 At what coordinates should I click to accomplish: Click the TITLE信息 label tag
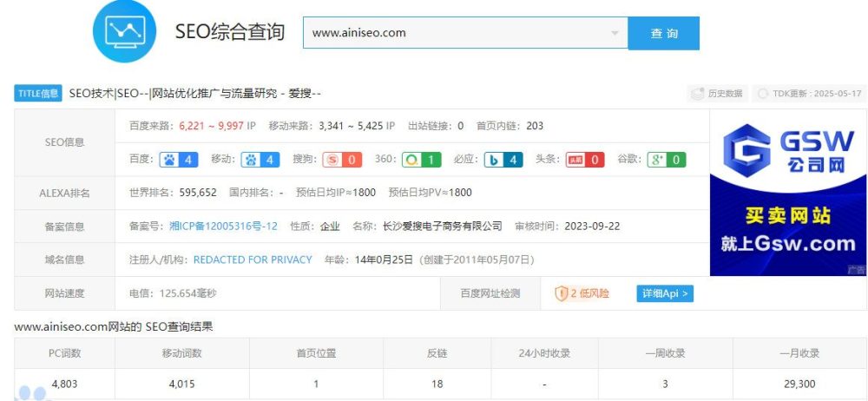coord(37,94)
